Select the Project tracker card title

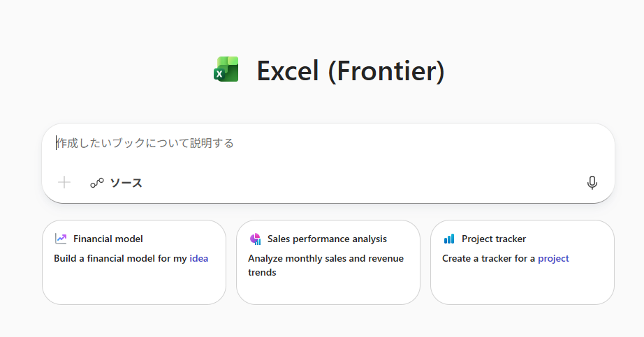coord(494,239)
